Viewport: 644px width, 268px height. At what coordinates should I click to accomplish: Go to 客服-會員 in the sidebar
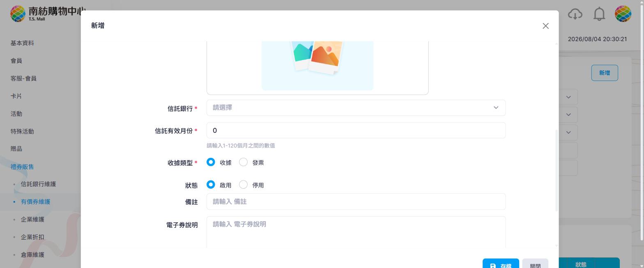click(x=23, y=79)
